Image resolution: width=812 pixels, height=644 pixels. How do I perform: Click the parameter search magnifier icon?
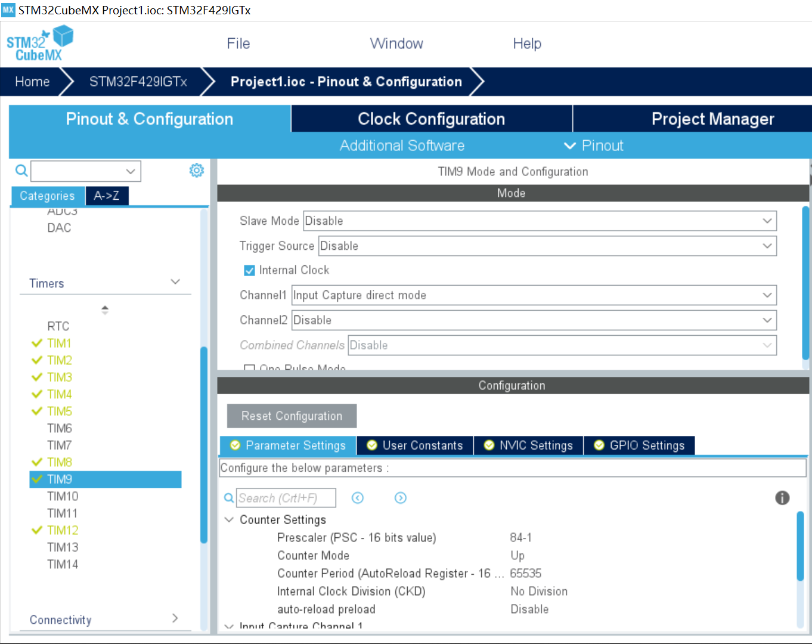(229, 498)
